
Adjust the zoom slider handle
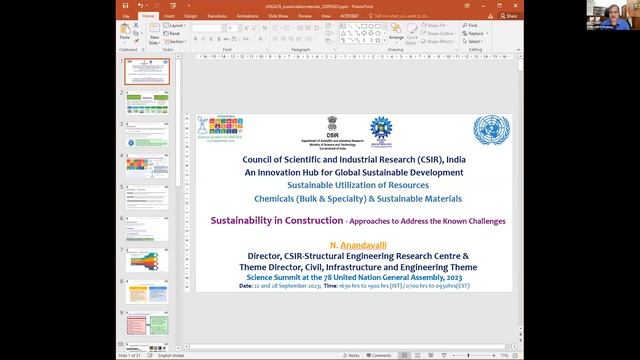[x=468, y=356]
